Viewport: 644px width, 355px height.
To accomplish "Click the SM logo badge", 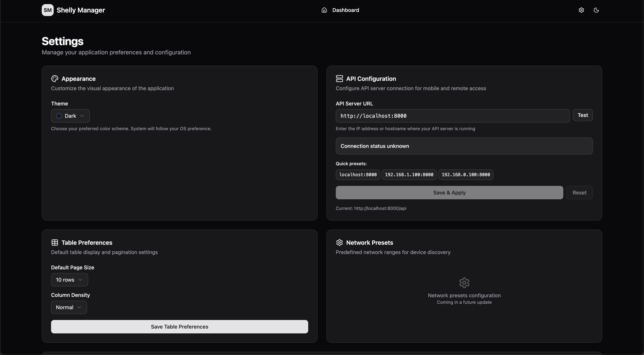I will pyautogui.click(x=48, y=10).
